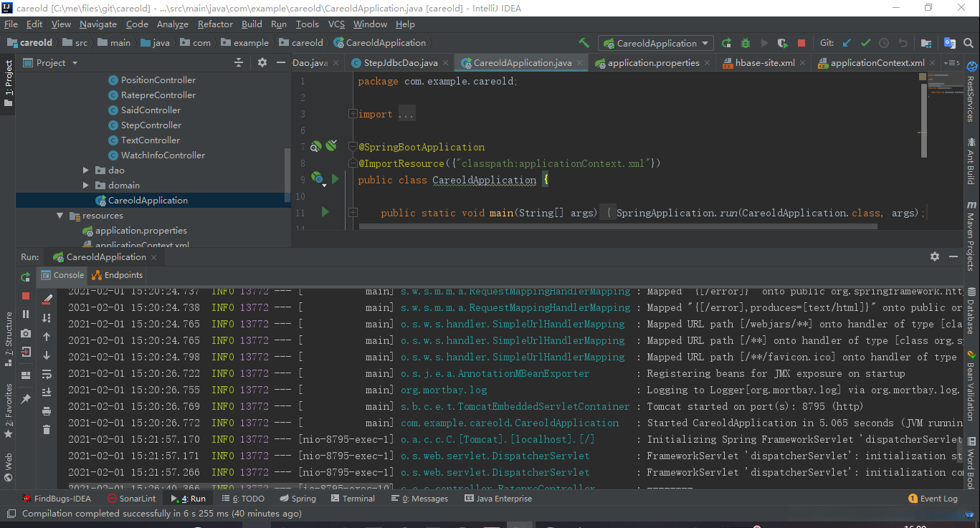Click the camera thread dump icon

[26, 333]
